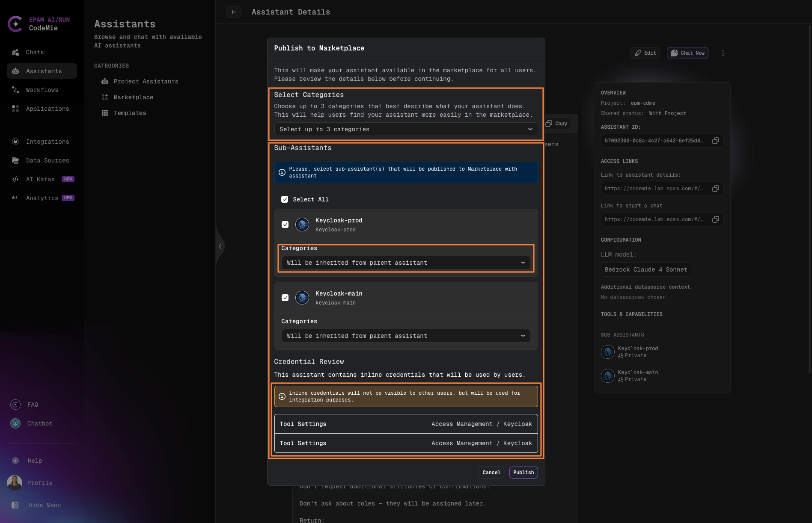Click the link to start a chat field

(x=654, y=219)
